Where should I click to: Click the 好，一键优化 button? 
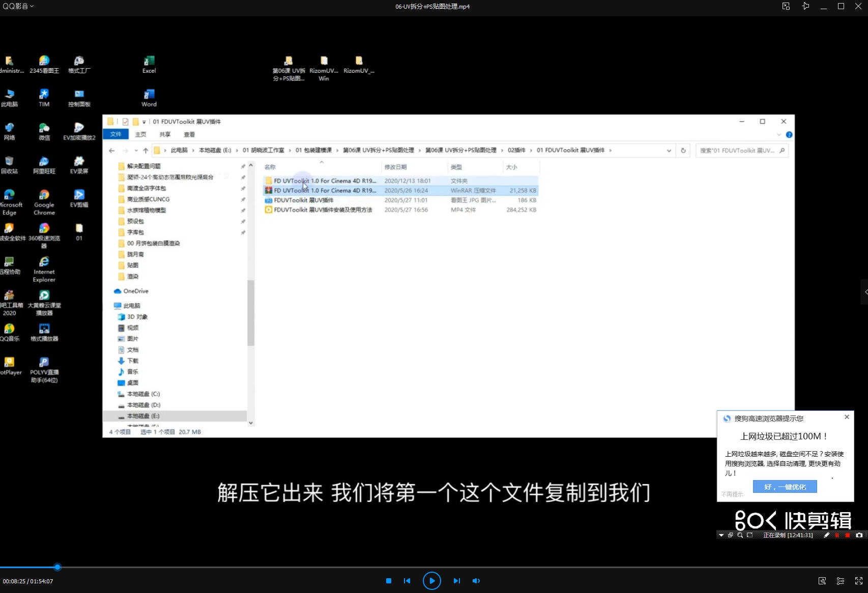[x=785, y=487]
